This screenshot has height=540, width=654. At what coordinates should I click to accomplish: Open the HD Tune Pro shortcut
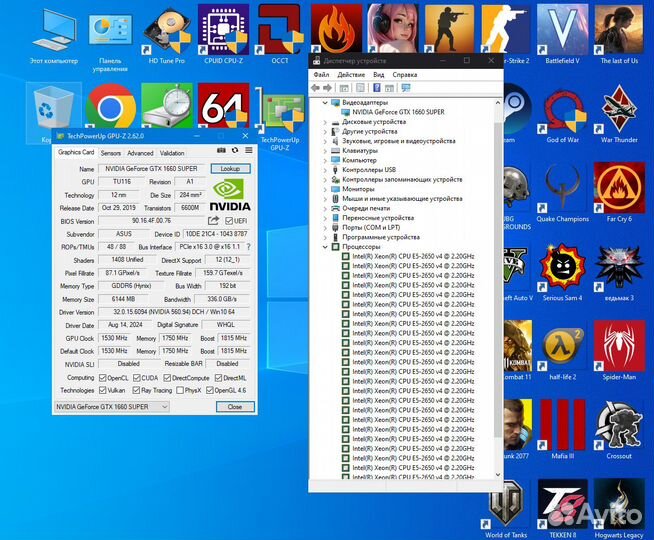(x=166, y=30)
